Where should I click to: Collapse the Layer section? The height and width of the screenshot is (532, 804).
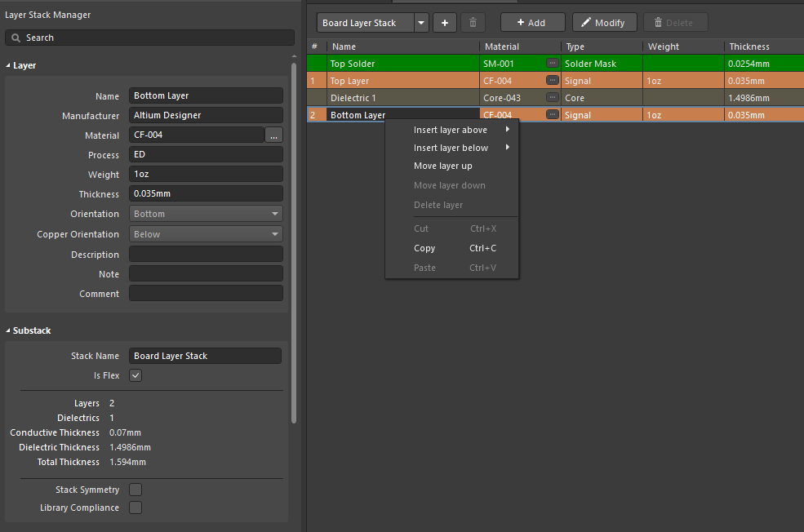[8, 65]
